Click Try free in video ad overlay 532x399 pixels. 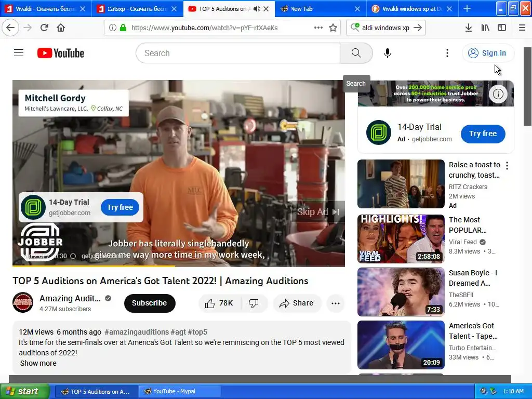pyautogui.click(x=120, y=207)
